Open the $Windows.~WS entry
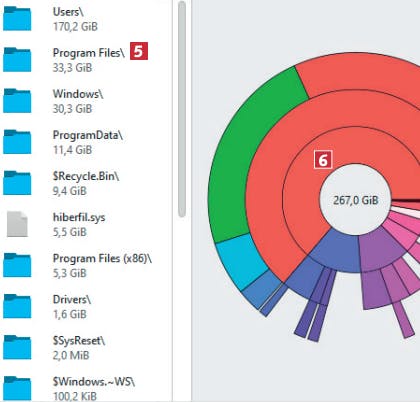 pyautogui.click(x=86, y=389)
